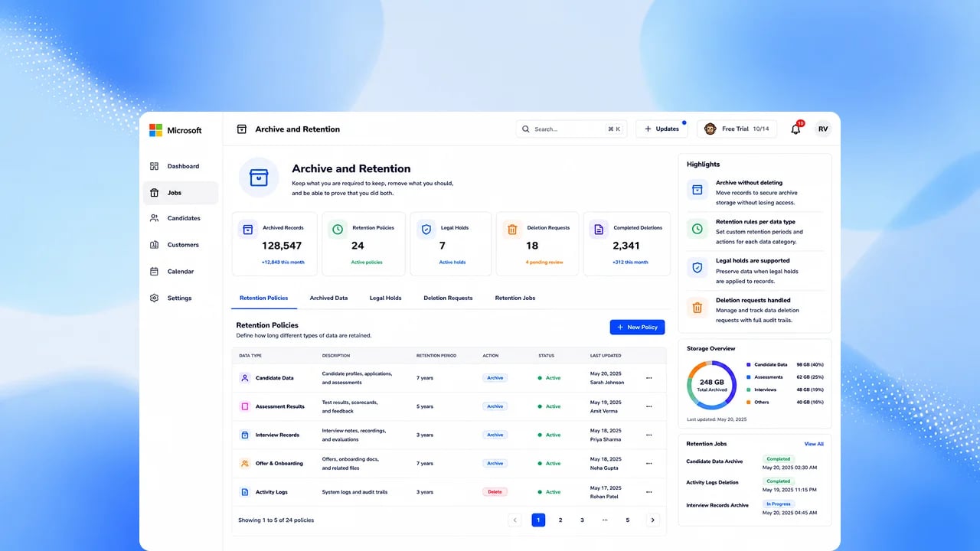The width and height of the screenshot is (980, 551).
Task: Click the Legal holds supported shield icon
Action: point(697,268)
